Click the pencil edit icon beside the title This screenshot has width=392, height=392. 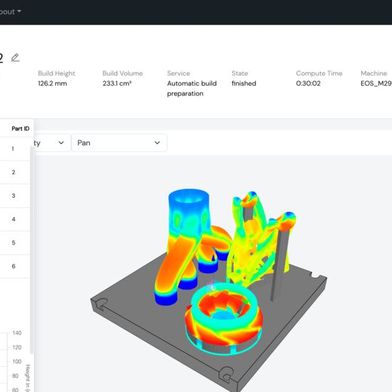coord(15,58)
